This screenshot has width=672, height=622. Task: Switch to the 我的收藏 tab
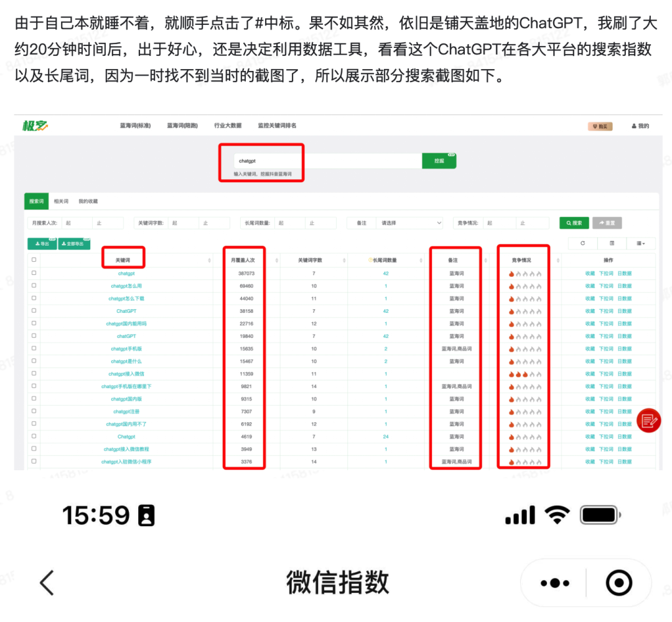pos(88,202)
